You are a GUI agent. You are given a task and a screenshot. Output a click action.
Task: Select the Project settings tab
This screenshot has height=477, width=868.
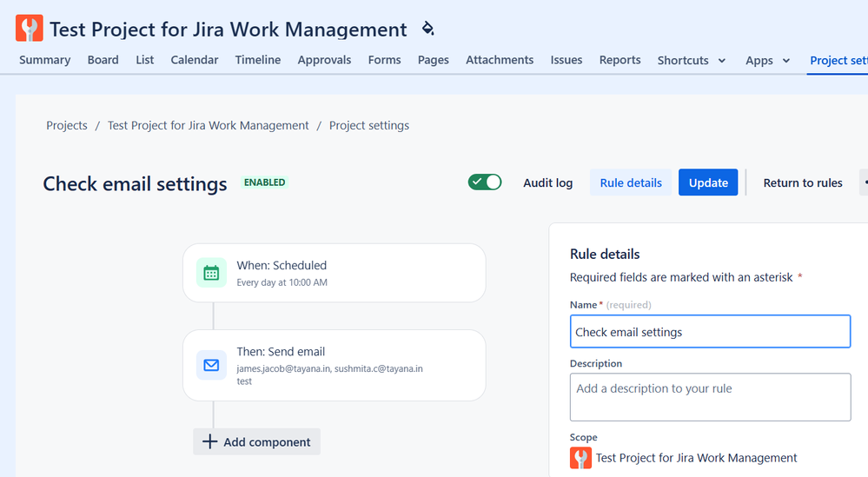pyautogui.click(x=838, y=60)
